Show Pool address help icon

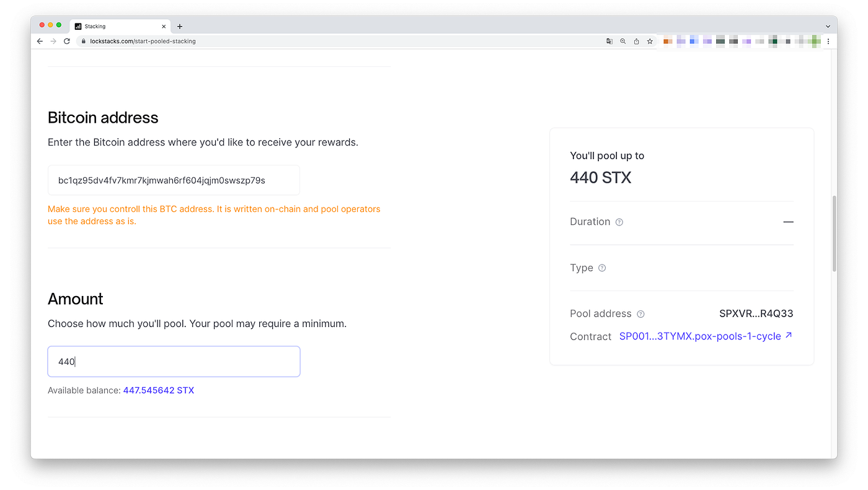[x=641, y=314]
